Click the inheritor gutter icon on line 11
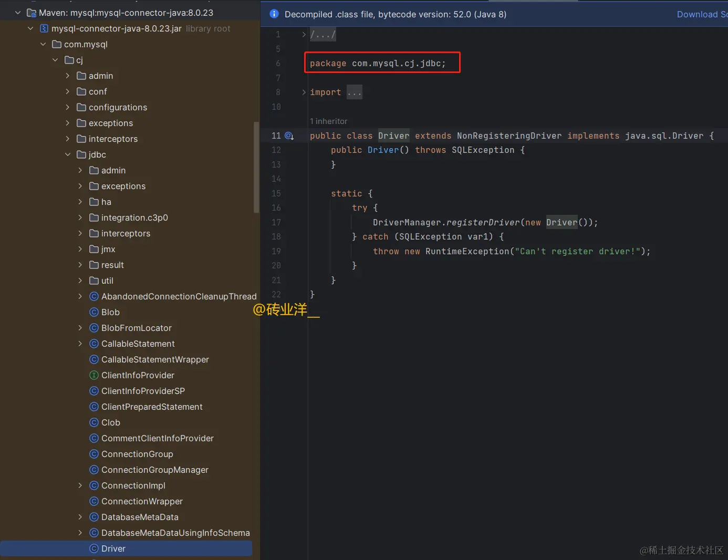Screen dimensions: 728x560 [289, 136]
